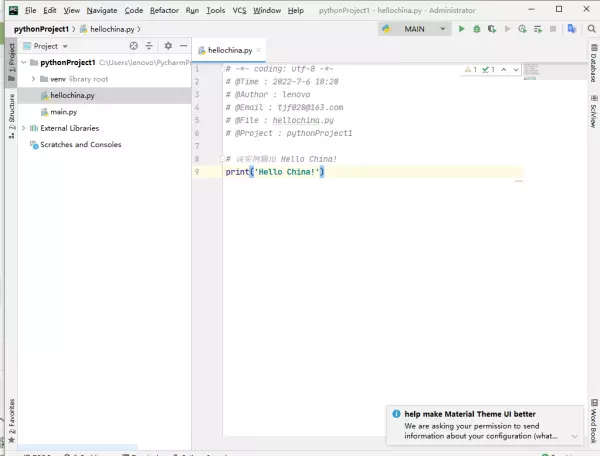Click the @Time comment on line 2
The image size is (600, 456).
282,81
